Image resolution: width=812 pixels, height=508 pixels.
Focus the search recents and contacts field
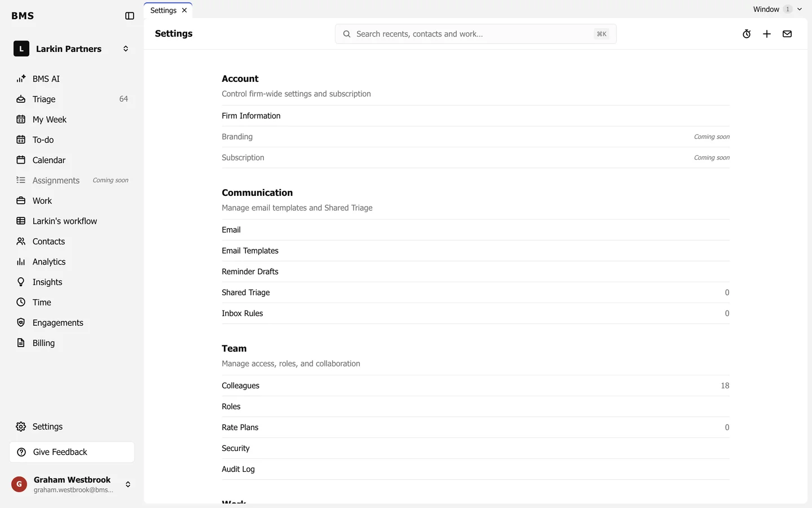pos(475,34)
